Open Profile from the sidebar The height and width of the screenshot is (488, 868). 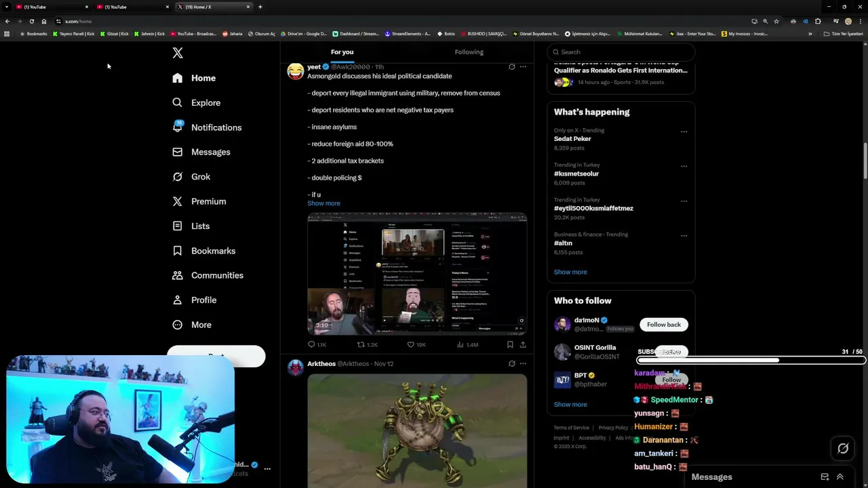(195, 300)
